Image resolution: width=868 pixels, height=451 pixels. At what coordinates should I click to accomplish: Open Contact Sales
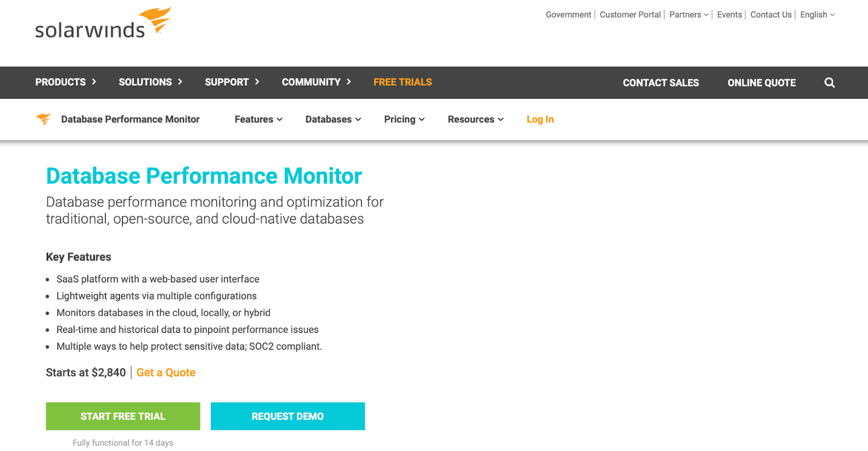click(661, 83)
